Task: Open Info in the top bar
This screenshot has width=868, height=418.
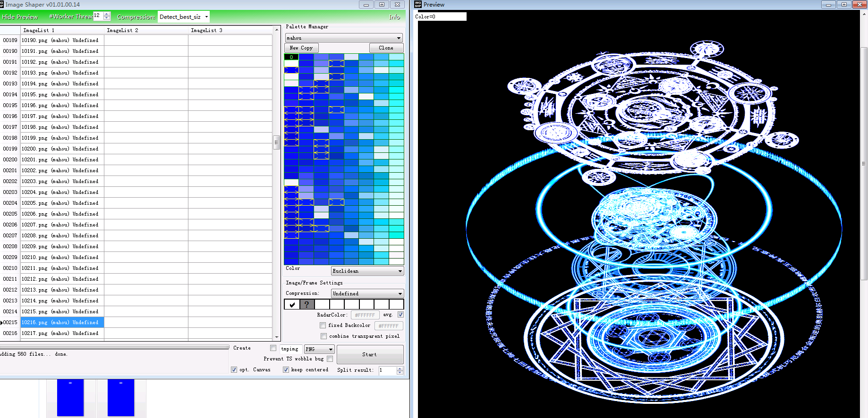Action: [394, 17]
